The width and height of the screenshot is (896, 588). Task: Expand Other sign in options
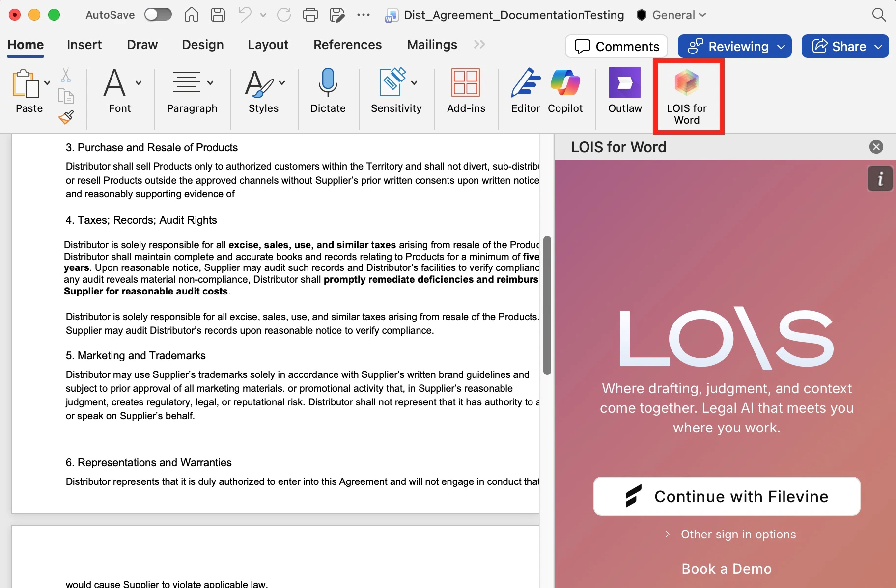(x=730, y=534)
